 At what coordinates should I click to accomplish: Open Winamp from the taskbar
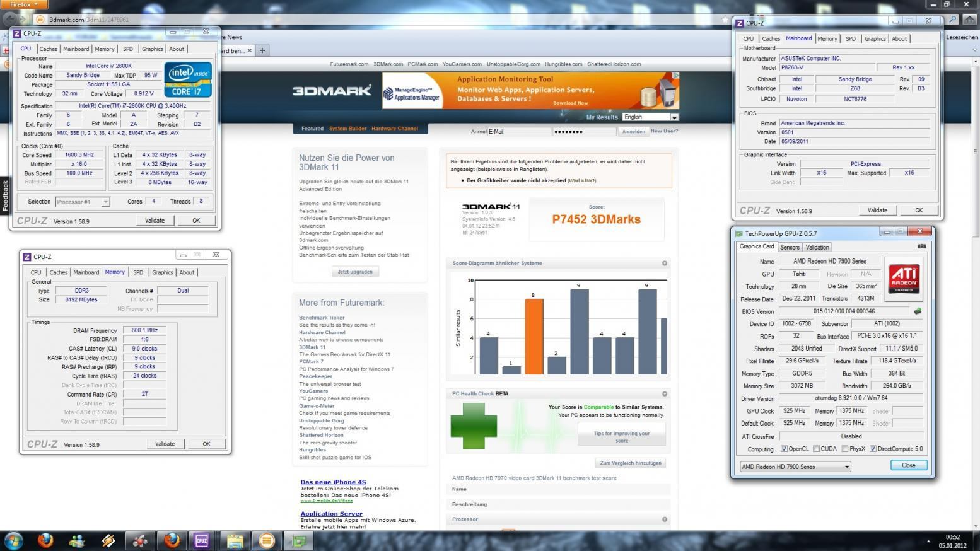[x=108, y=540]
